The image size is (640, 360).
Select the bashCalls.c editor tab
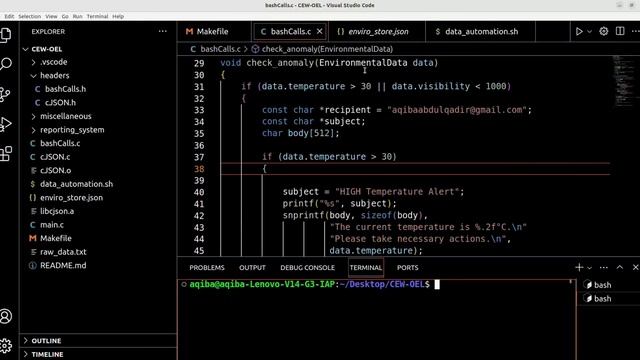coord(290,31)
